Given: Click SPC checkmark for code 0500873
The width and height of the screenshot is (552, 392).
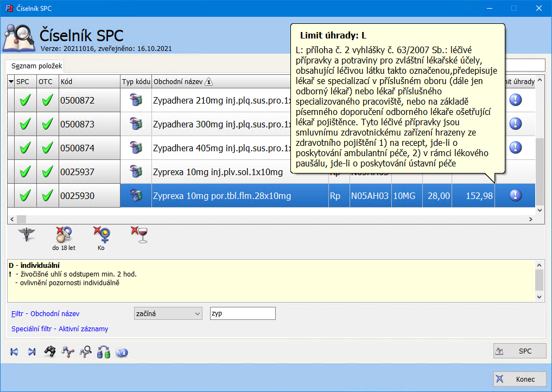Looking at the screenshot, I should click(x=26, y=124).
